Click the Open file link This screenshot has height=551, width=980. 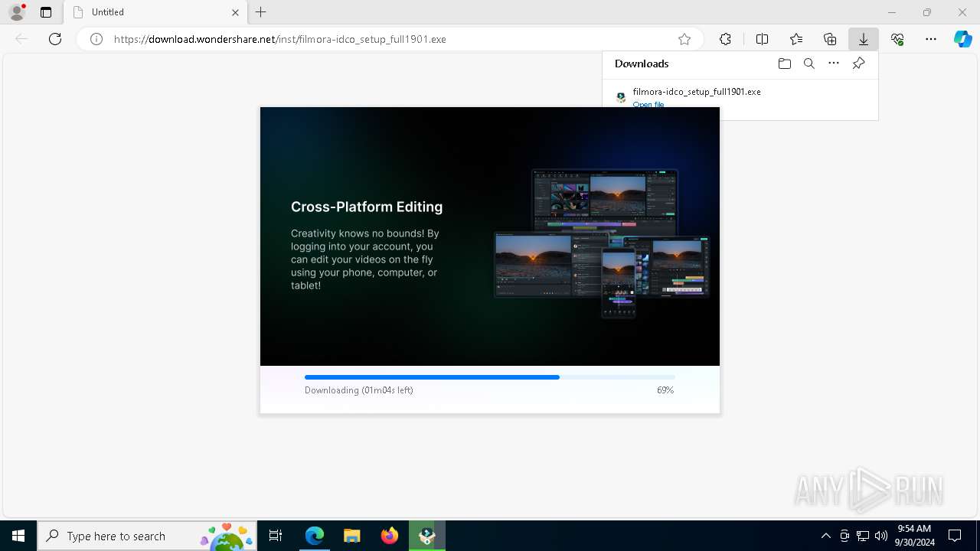[x=648, y=104]
